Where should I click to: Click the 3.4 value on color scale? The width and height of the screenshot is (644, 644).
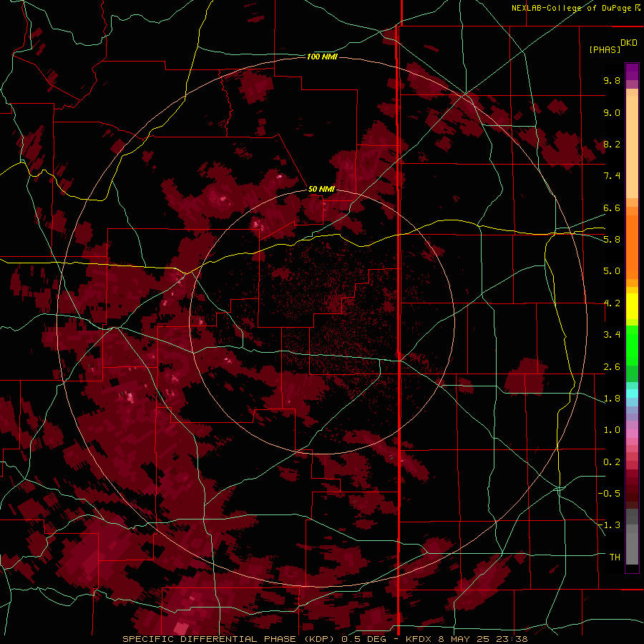(x=612, y=335)
